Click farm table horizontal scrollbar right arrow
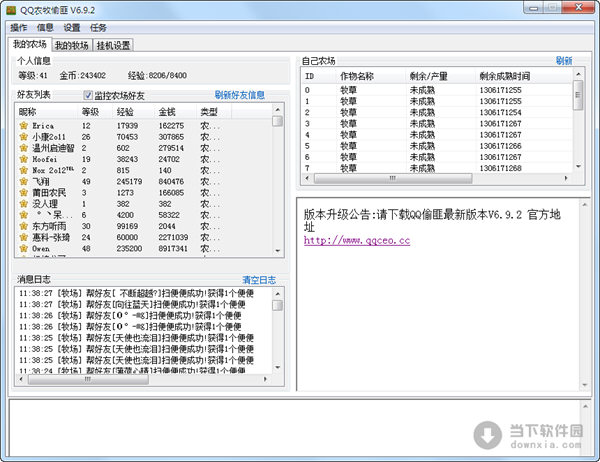Image resolution: width=600 pixels, height=462 pixels. pyautogui.click(x=566, y=178)
